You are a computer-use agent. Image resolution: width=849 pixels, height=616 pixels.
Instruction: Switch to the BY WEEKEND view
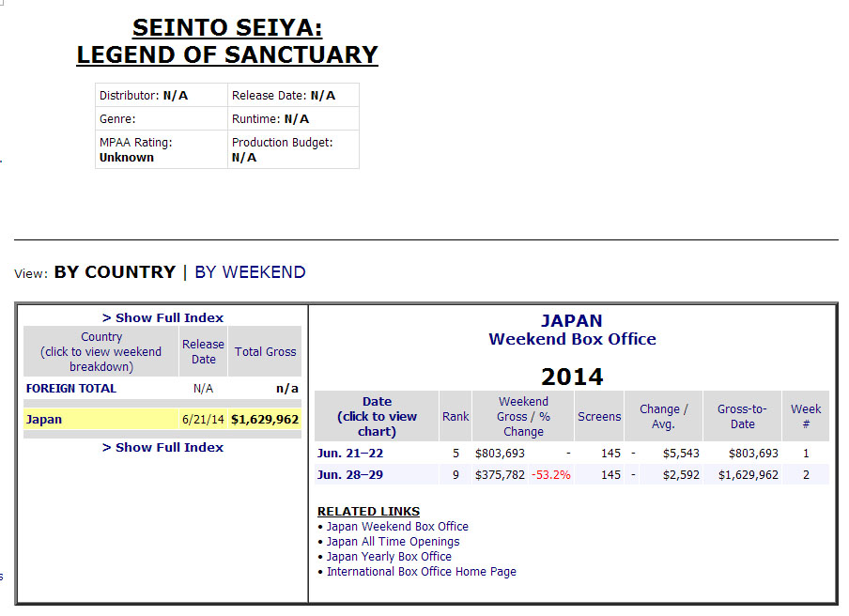[250, 271]
